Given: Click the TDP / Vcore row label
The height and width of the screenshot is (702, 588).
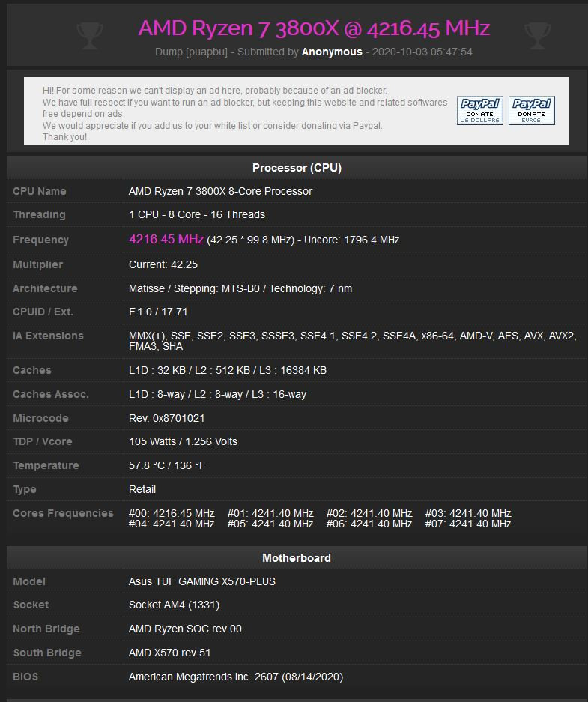Looking at the screenshot, I should tap(43, 441).
